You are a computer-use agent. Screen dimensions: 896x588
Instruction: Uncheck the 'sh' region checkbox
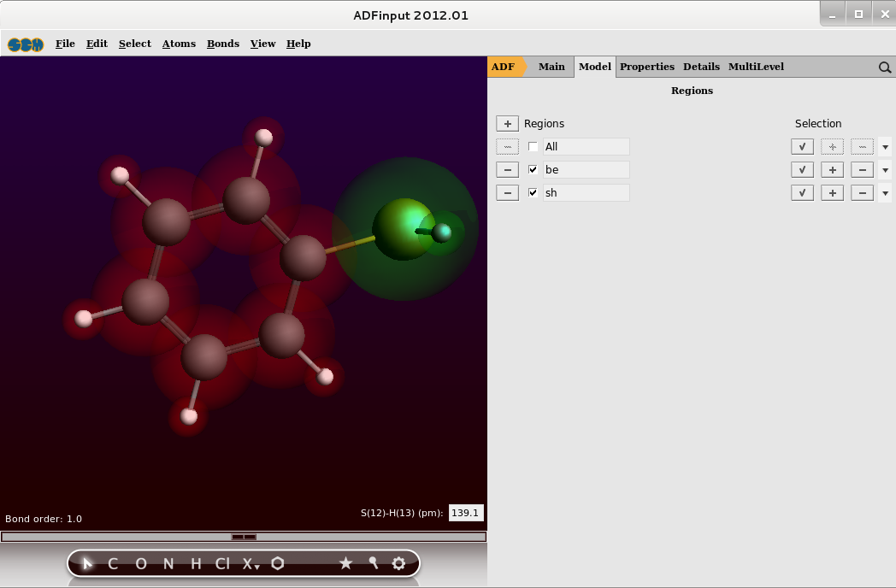tap(533, 193)
